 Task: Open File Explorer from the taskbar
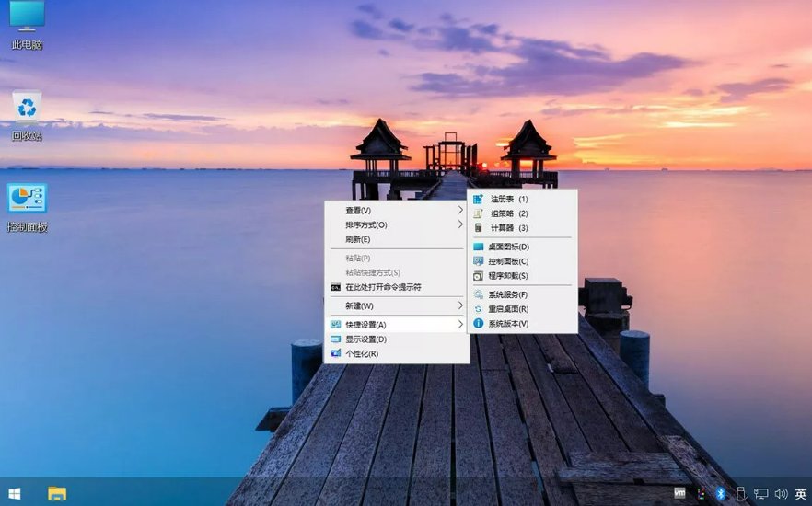click(57, 493)
